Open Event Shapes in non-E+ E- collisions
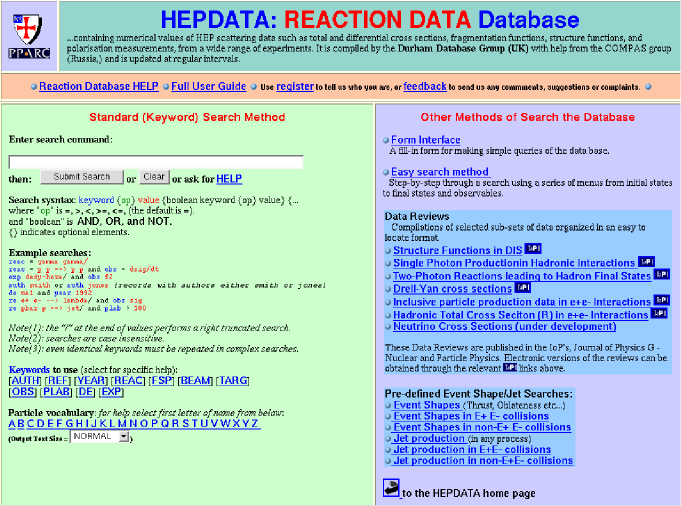The height and width of the screenshot is (506, 681). point(482,427)
